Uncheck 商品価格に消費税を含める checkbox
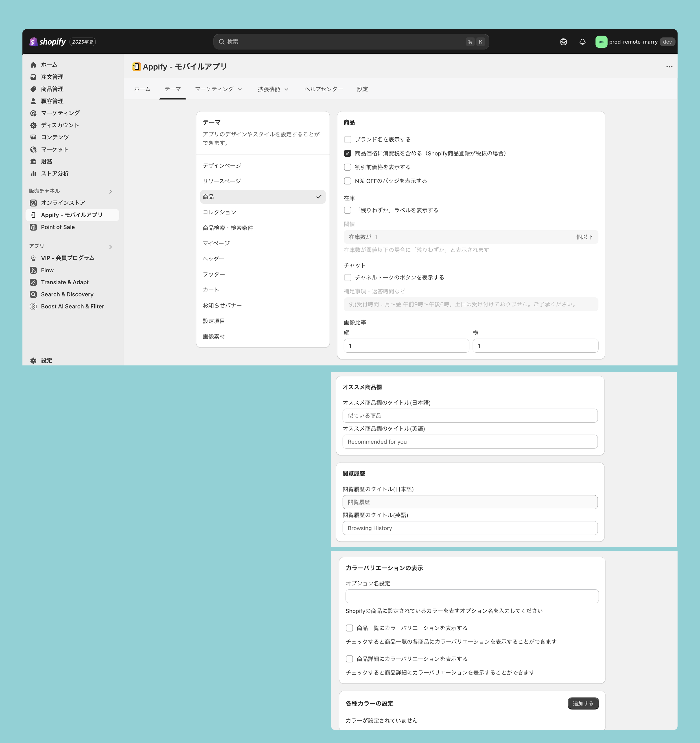This screenshot has width=700, height=743. coord(347,153)
